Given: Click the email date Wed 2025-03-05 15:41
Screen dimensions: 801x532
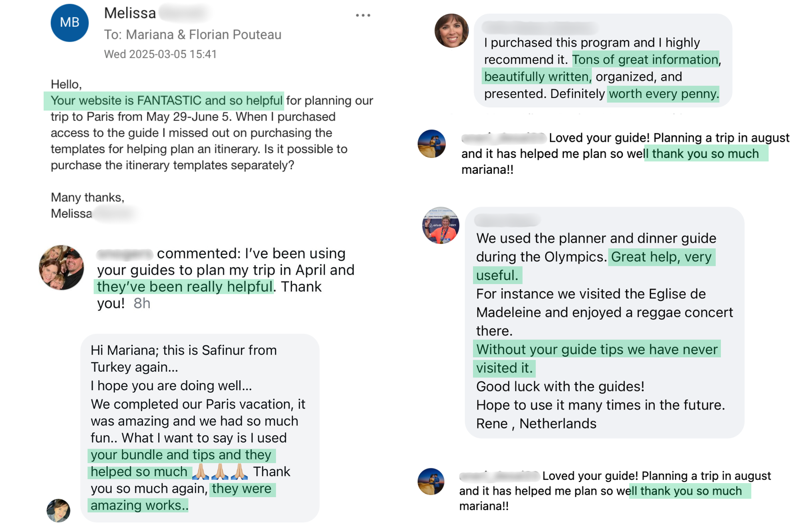Looking at the screenshot, I should 160,54.
